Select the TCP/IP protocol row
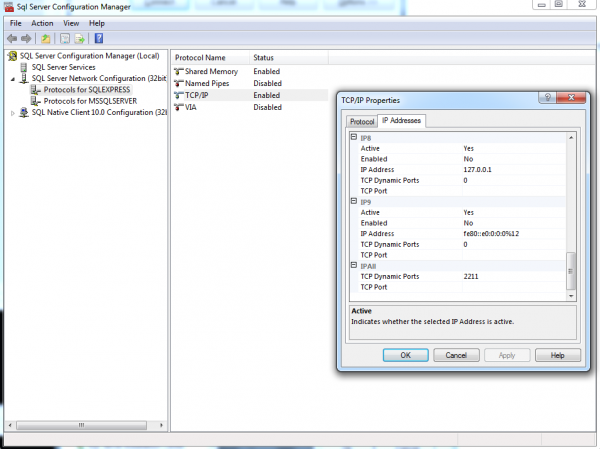Screen dimensions: 600x449 click(198, 95)
